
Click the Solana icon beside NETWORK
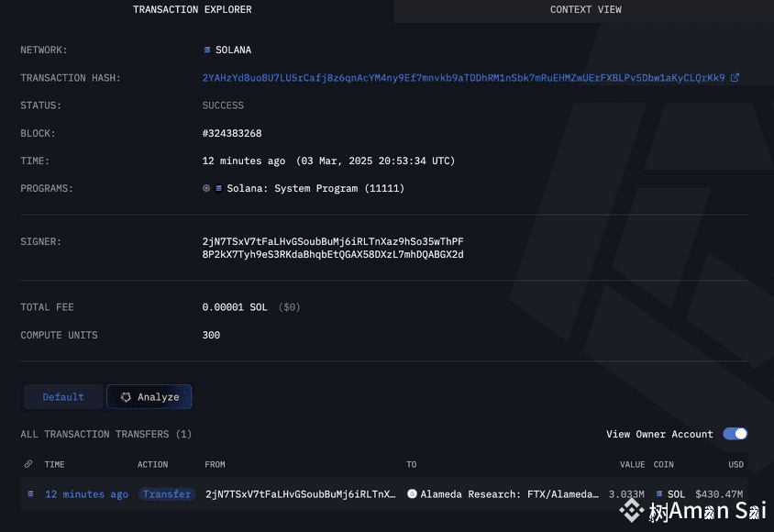tap(209, 50)
